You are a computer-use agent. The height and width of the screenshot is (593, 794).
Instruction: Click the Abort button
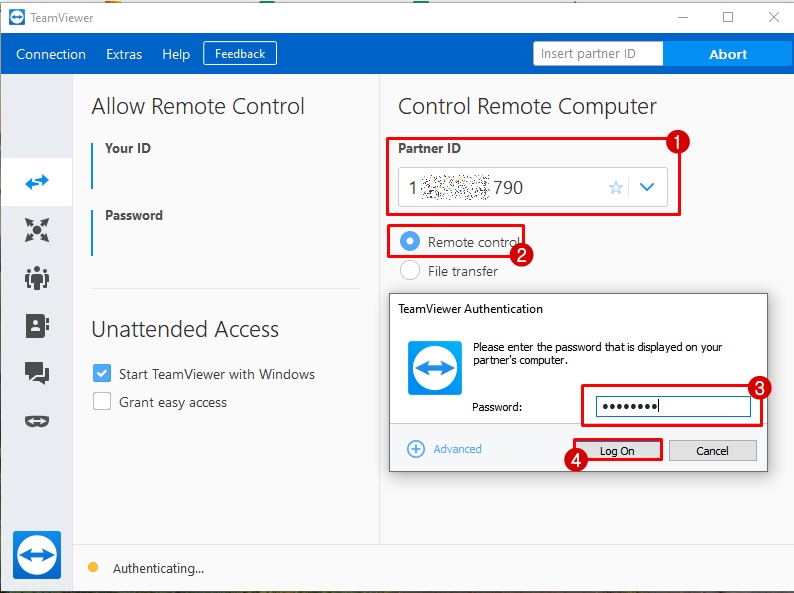click(728, 54)
